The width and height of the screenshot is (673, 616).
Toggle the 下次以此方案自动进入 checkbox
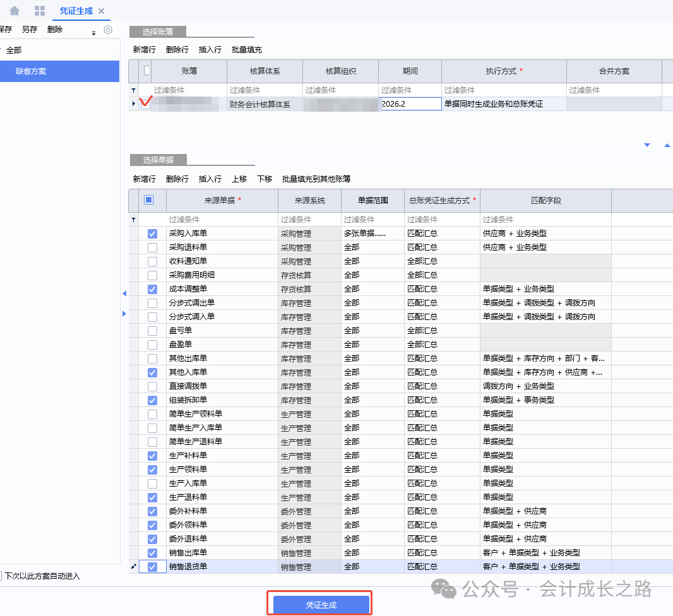click(1, 576)
